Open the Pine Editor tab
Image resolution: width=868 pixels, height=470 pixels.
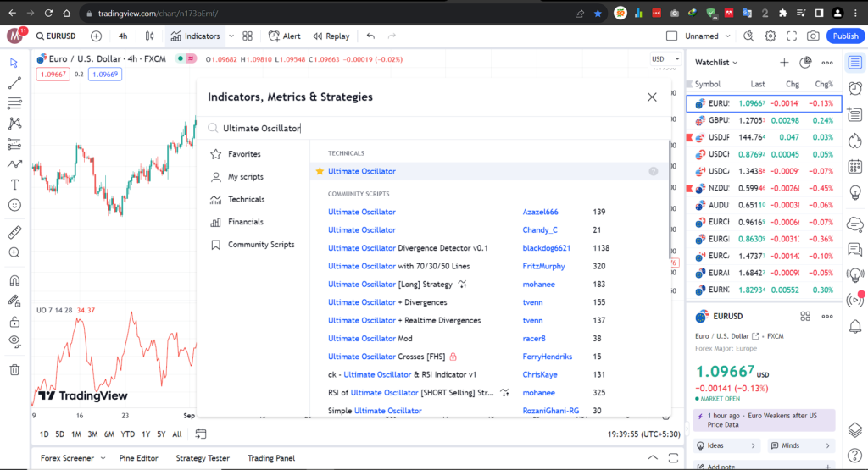point(141,458)
